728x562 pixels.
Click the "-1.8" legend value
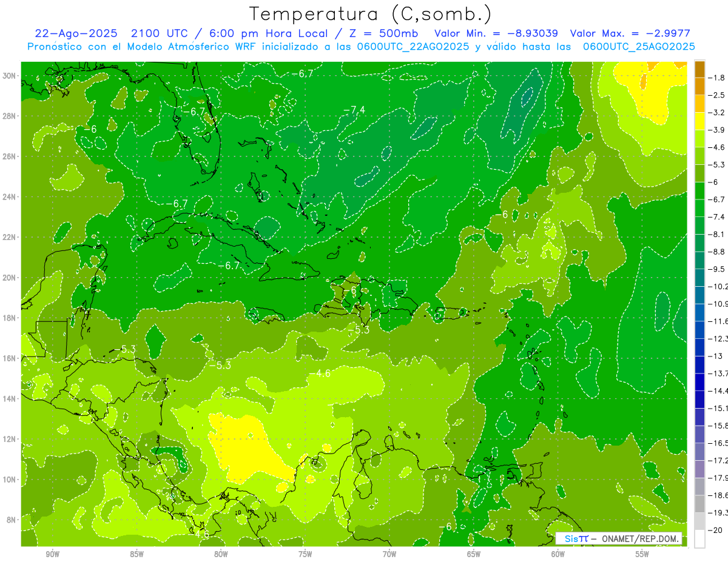(x=718, y=78)
